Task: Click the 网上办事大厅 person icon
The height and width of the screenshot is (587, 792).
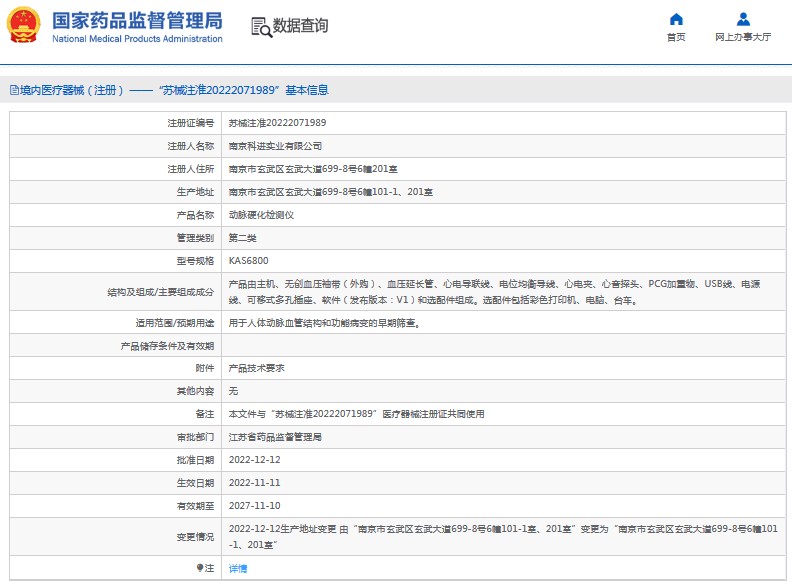Action: (x=743, y=19)
